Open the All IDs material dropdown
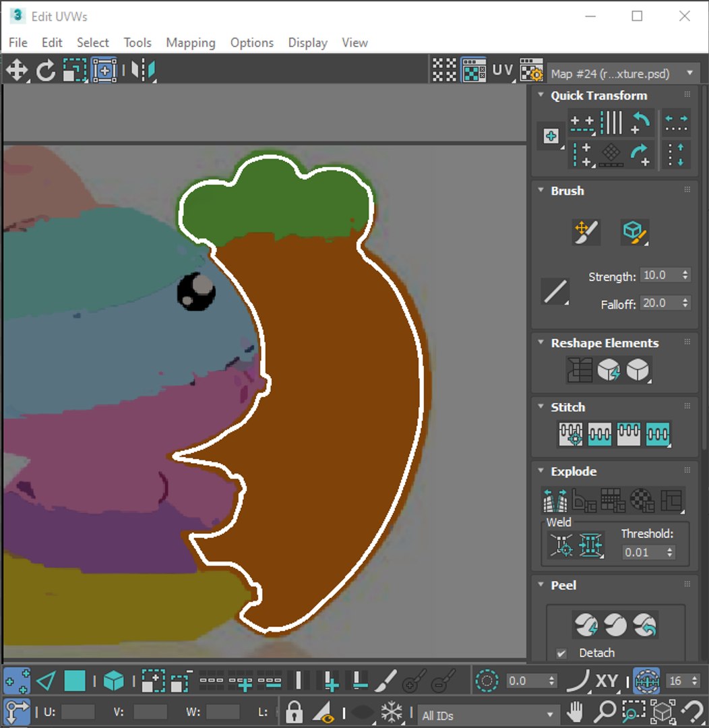Viewport: 709px width, 728px height. [487, 715]
